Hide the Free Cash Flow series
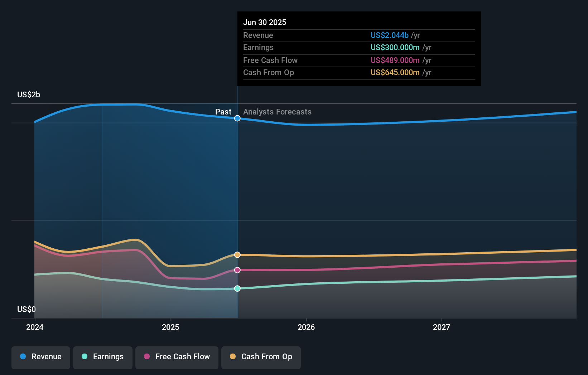The height and width of the screenshot is (375, 588). (x=177, y=357)
